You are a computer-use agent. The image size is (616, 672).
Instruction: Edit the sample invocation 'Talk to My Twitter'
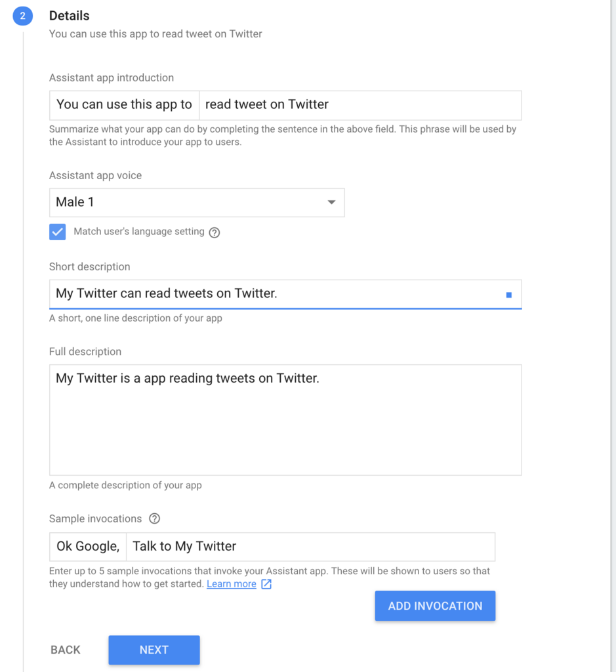pyautogui.click(x=310, y=547)
